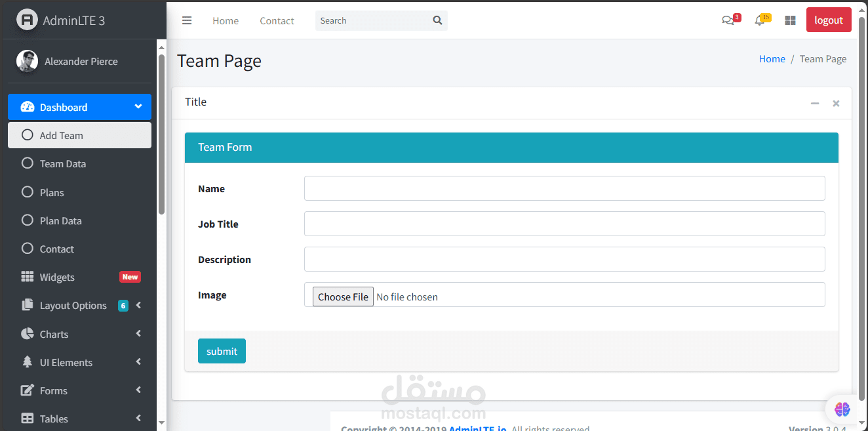This screenshot has width=868, height=431.
Task: Click the Forms edit icon
Action: (27, 390)
